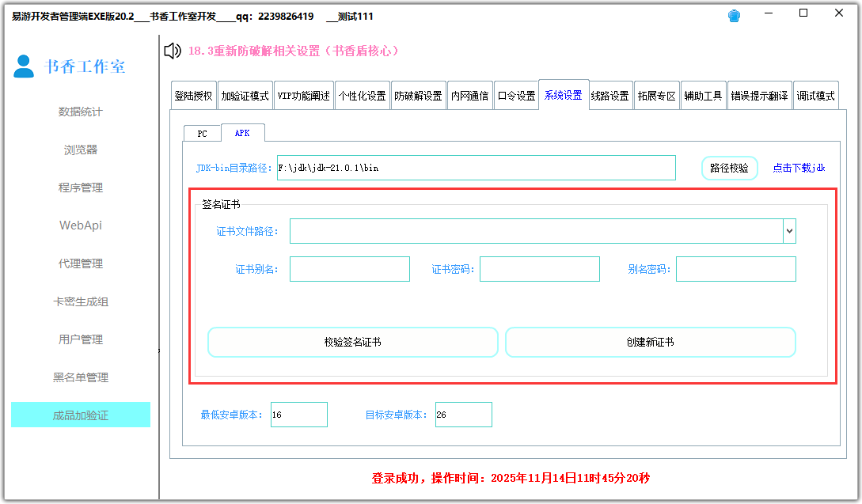Viewport: 862px width, 504px height.
Task: Click the speaker announcement icon
Action: [173, 51]
